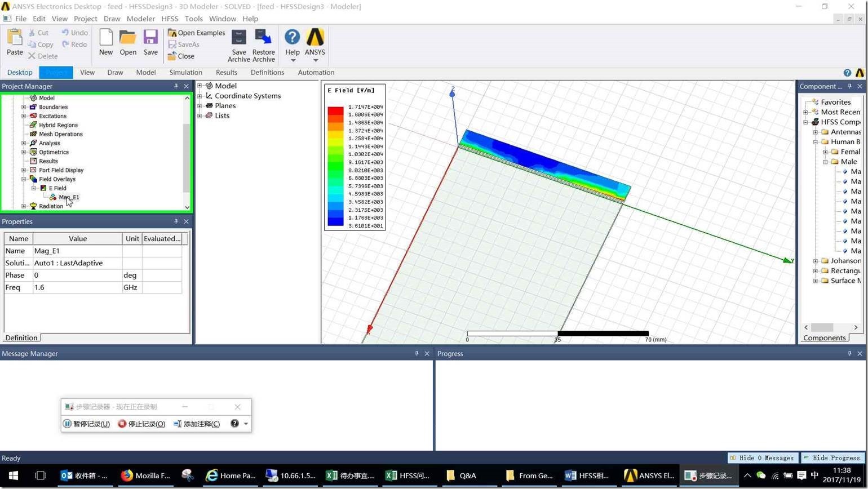
Task: Open the Help question-mark icon
Action: click(293, 37)
